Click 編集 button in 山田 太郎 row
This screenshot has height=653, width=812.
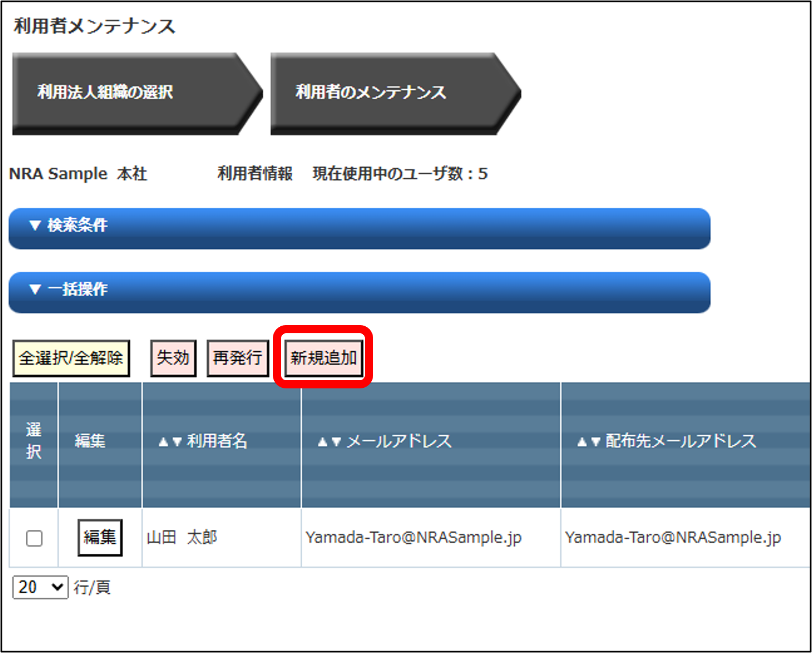[100, 537]
